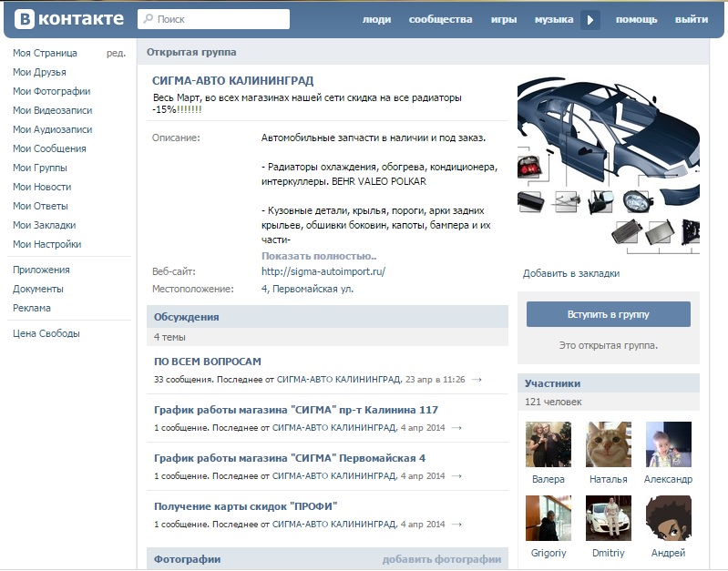
Task: Open Мои Видеозаписи
Action: tap(53, 110)
